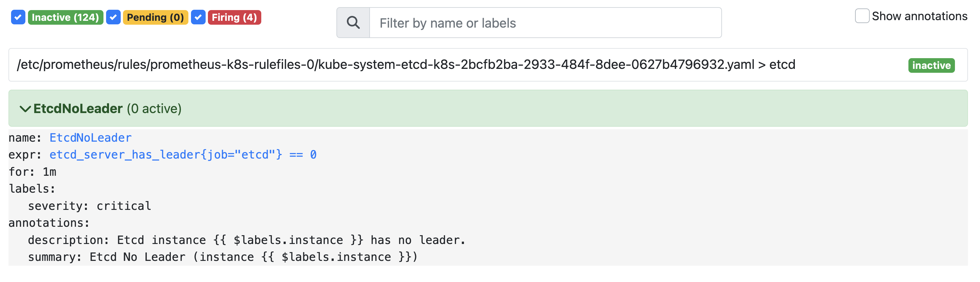Uncheck the Firing alerts checkbox
The image size is (980, 282).
coord(198,17)
